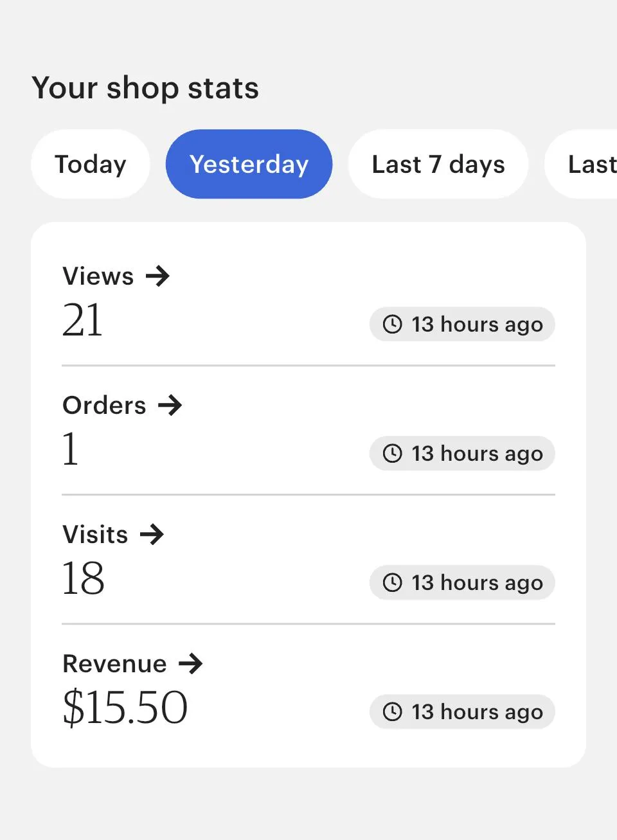Click the $15.50 revenue amount
Image resolution: width=617 pixels, height=840 pixels.
[125, 708]
